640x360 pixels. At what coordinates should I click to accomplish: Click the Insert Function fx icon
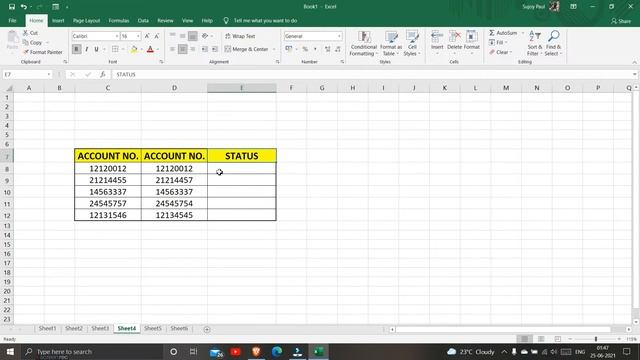pyautogui.click(x=102, y=74)
